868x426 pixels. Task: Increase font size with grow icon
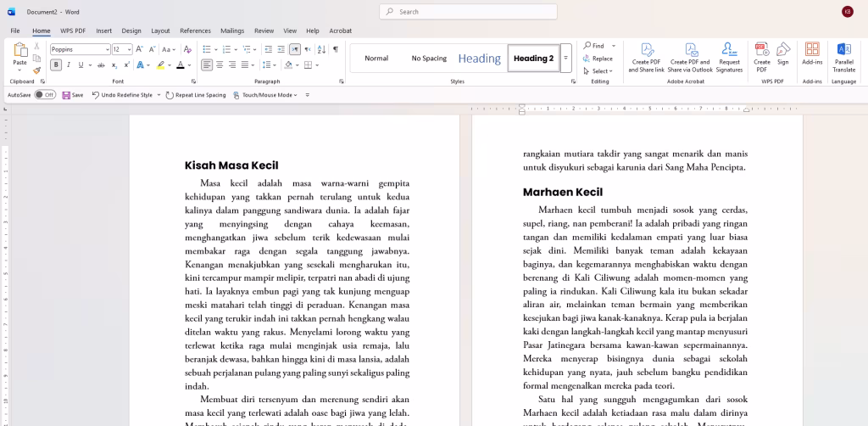click(x=140, y=49)
